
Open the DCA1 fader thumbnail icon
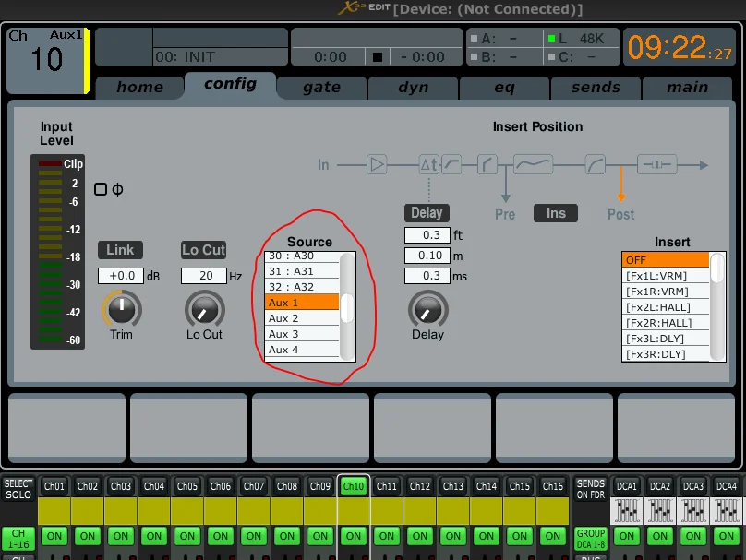pos(627,511)
